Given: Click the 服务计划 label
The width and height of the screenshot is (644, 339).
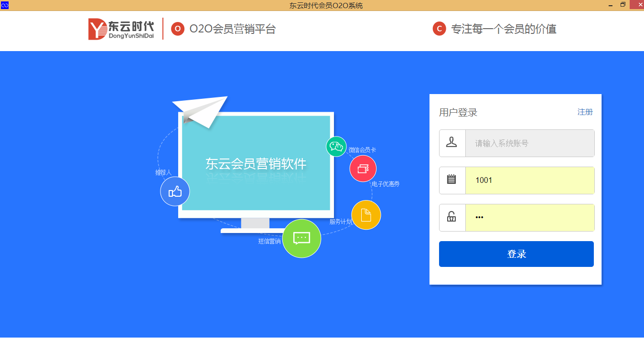Looking at the screenshot, I should pyautogui.click(x=341, y=222).
